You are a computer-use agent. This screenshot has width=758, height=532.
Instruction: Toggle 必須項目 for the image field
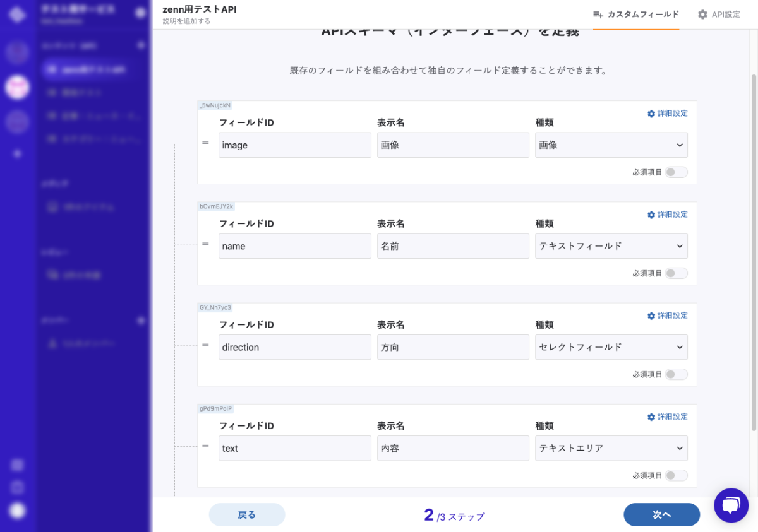(x=676, y=172)
